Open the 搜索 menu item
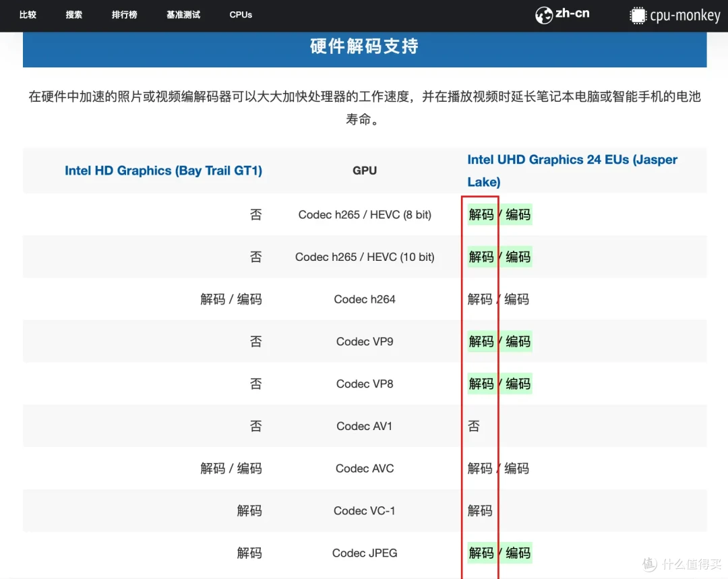The width and height of the screenshot is (728, 579). [x=74, y=15]
